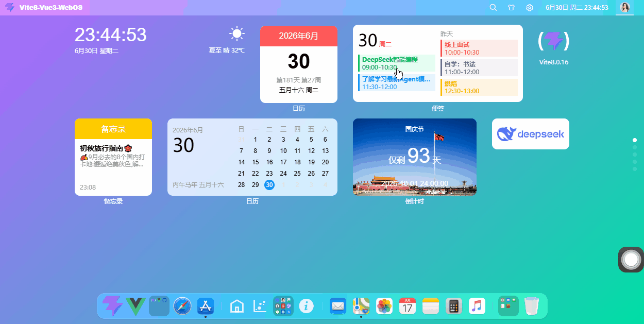The width and height of the screenshot is (644, 324).
Task: Open the Notes icon in dock
Action: pos(431,306)
